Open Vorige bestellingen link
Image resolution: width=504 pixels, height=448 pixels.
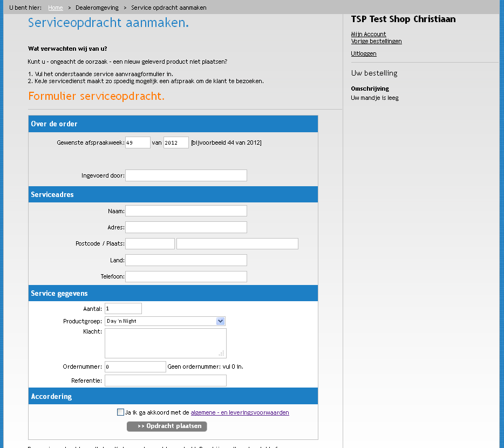pos(376,41)
